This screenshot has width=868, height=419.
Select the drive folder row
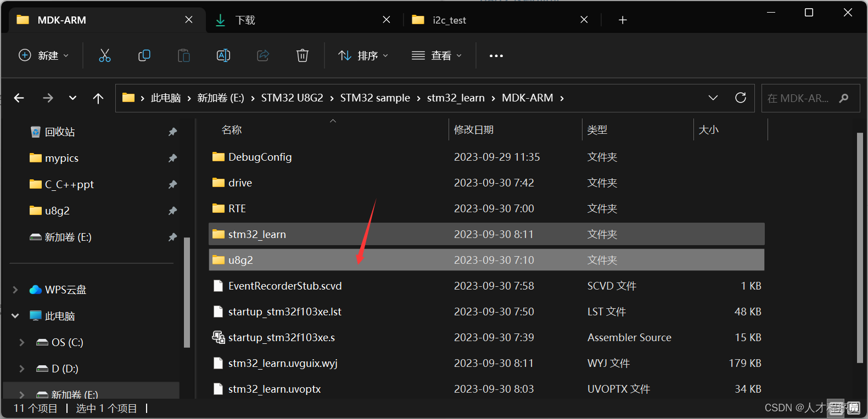486,183
